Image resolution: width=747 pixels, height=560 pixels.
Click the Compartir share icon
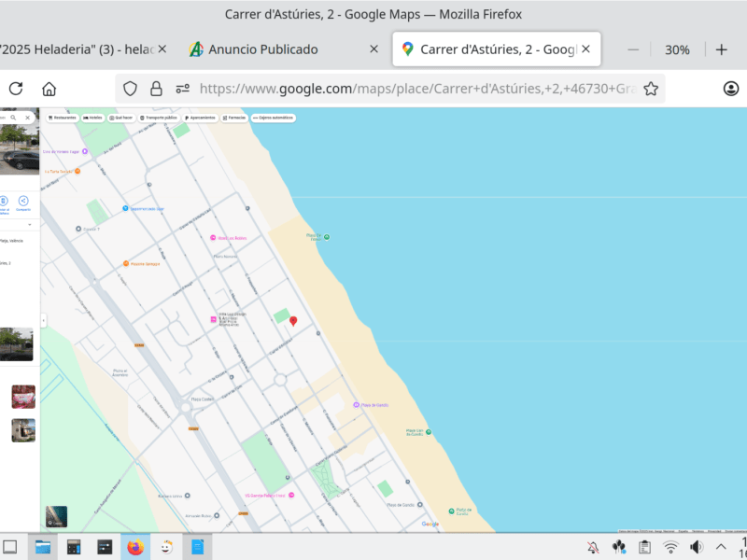(22, 201)
